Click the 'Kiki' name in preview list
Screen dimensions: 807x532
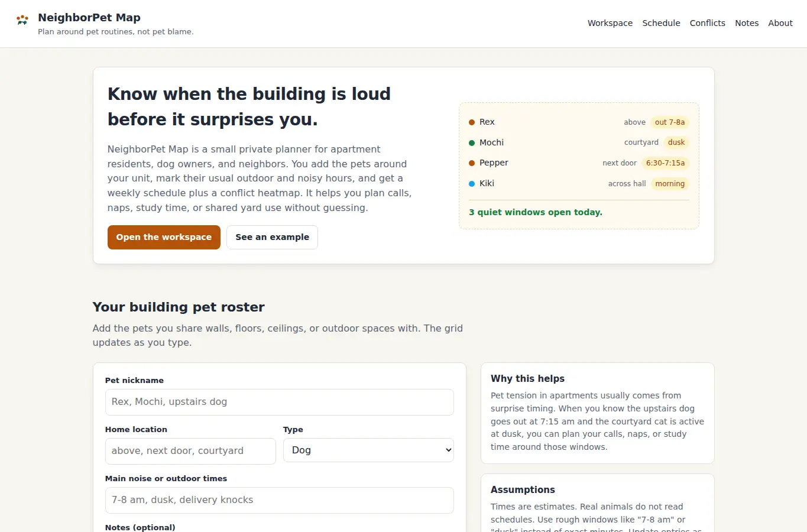pos(487,183)
